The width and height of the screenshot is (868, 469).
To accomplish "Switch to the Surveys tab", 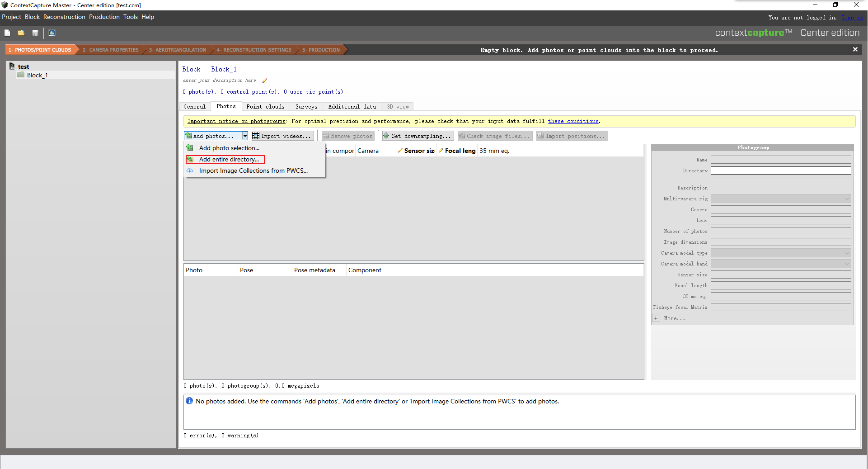I will [x=306, y=107].
